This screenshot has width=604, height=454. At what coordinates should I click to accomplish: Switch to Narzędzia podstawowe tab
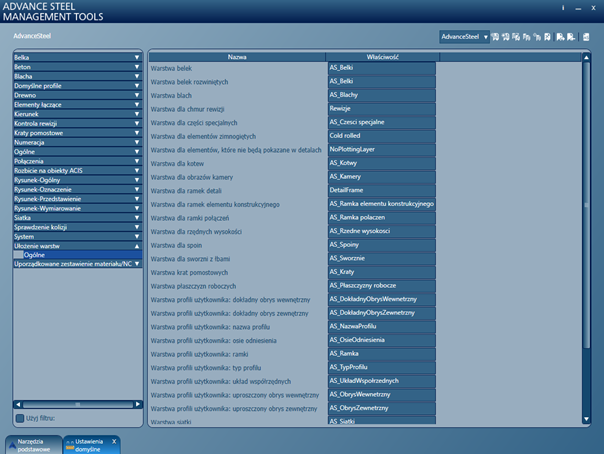point(32,444)
